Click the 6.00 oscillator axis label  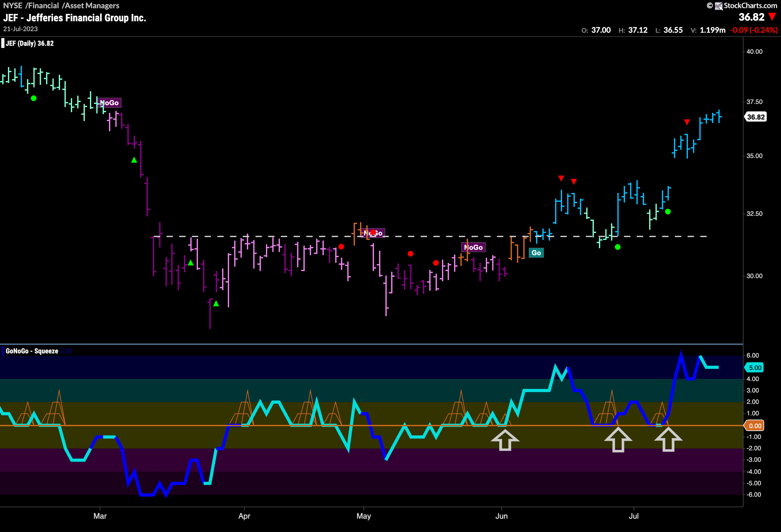point(753,356)
